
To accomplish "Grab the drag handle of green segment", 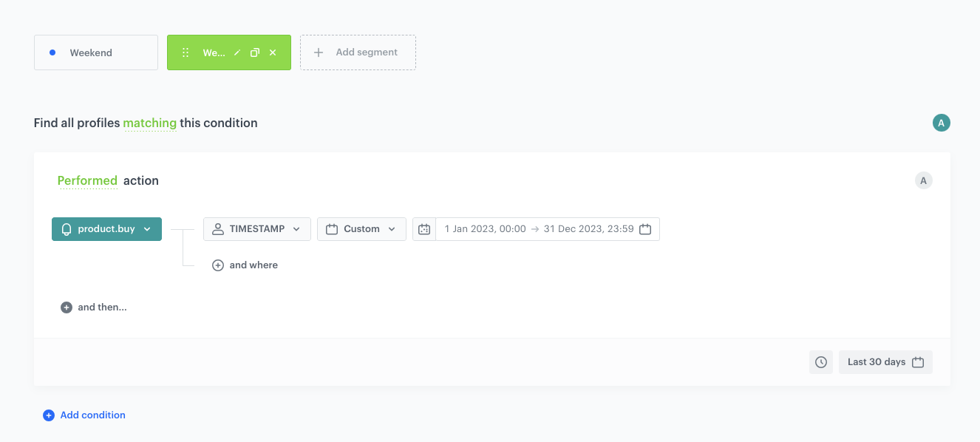I will click(x=186, y=52).
